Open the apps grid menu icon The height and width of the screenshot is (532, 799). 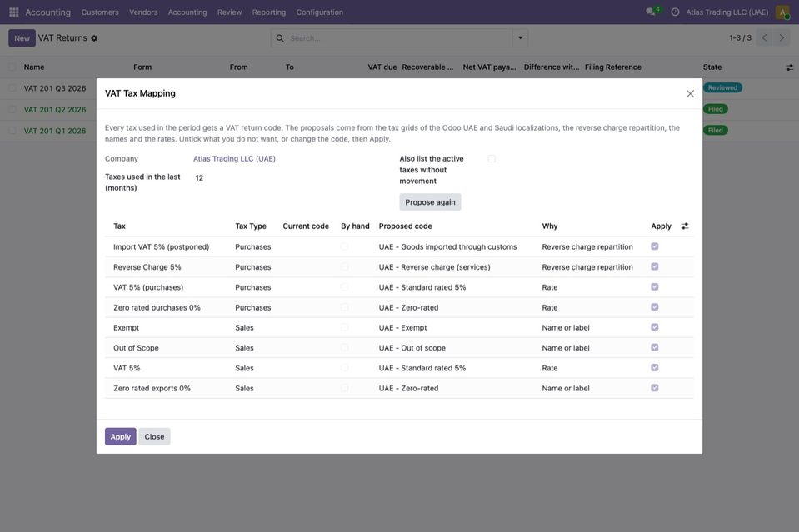tap(14, 12)
